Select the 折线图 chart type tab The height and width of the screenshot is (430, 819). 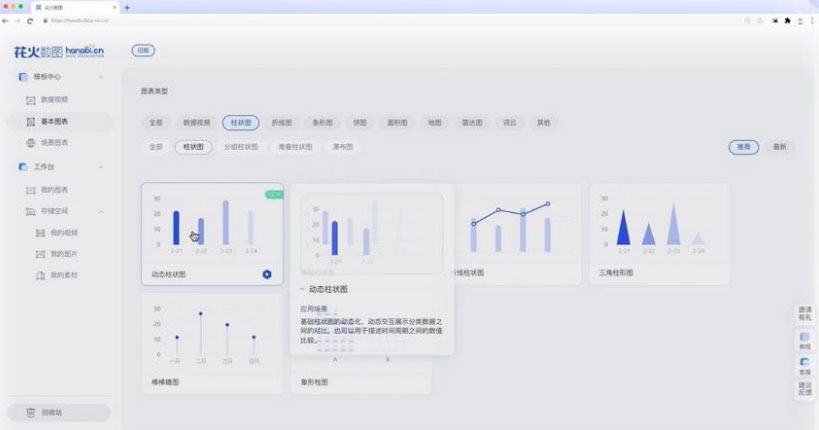(281, 122)
